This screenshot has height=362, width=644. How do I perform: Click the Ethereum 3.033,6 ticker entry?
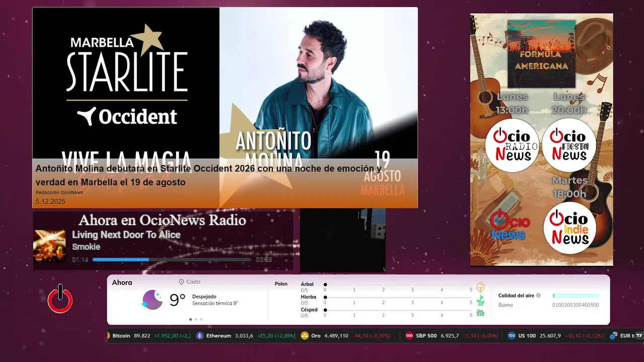point(246,335)
